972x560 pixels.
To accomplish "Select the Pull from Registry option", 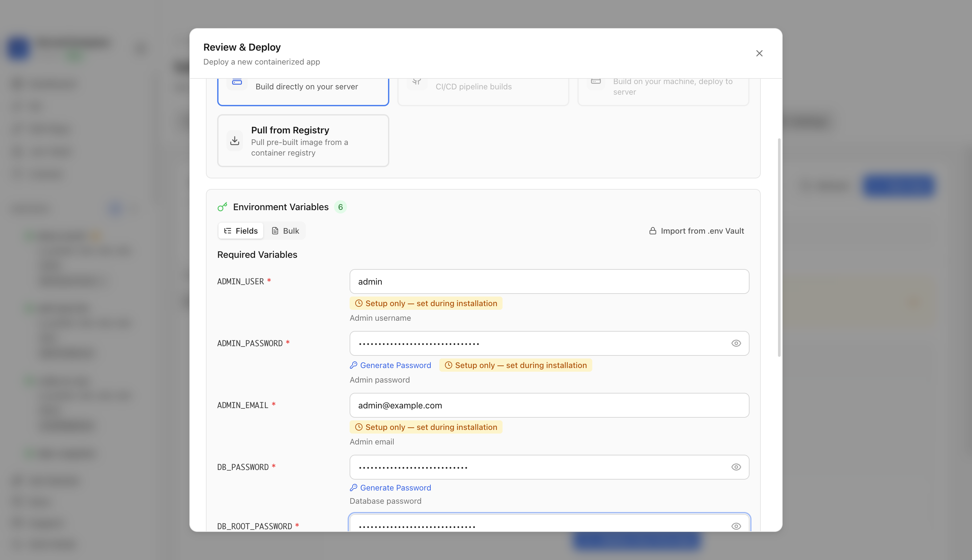I will click(303, 141).
